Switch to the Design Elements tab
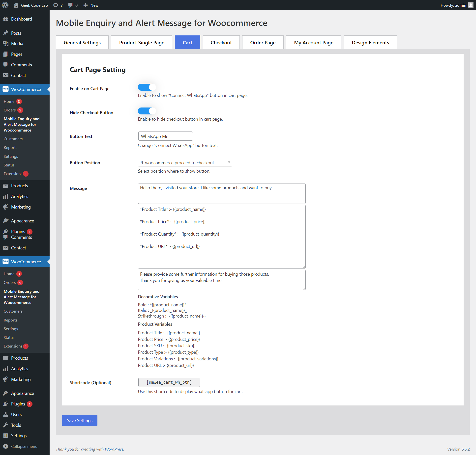Image resolution: width=476 pixels, height=455 pixels. point(370,43)
